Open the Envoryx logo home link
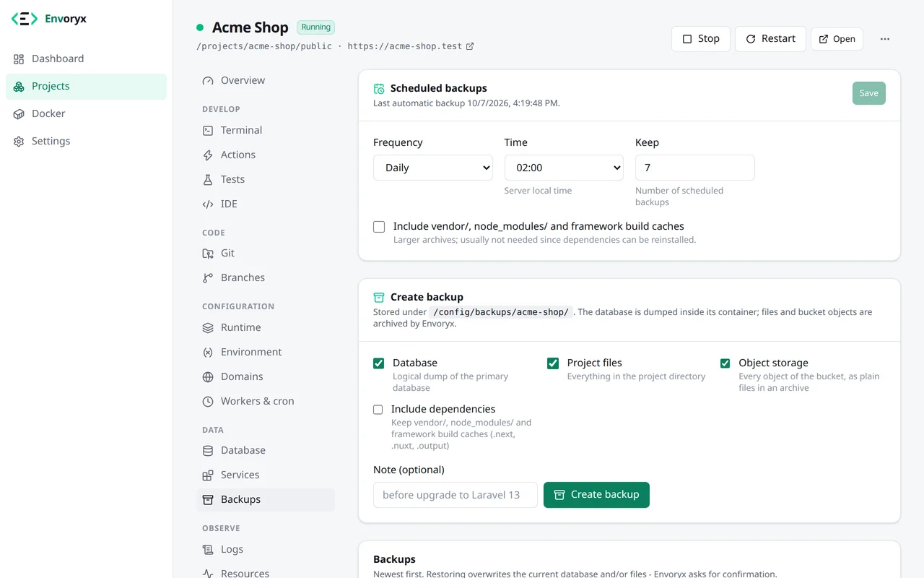 (x=49, y=19)
